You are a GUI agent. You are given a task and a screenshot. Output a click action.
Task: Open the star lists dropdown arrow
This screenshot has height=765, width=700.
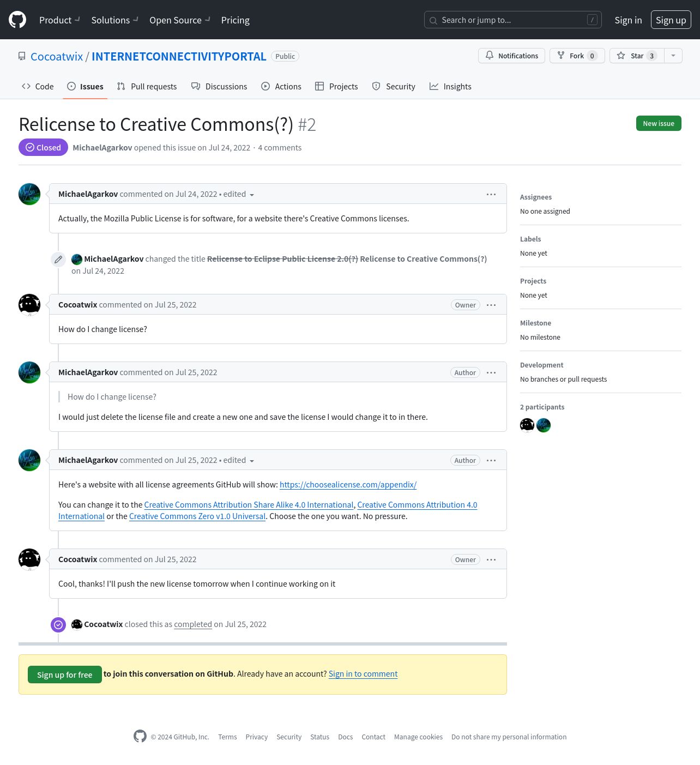[673, 56]
